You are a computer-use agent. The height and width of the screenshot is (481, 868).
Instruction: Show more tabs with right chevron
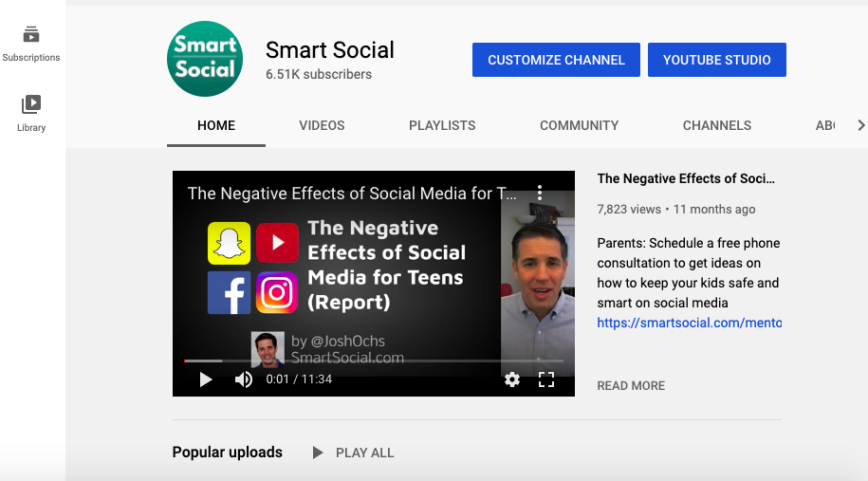coord(860,125)
